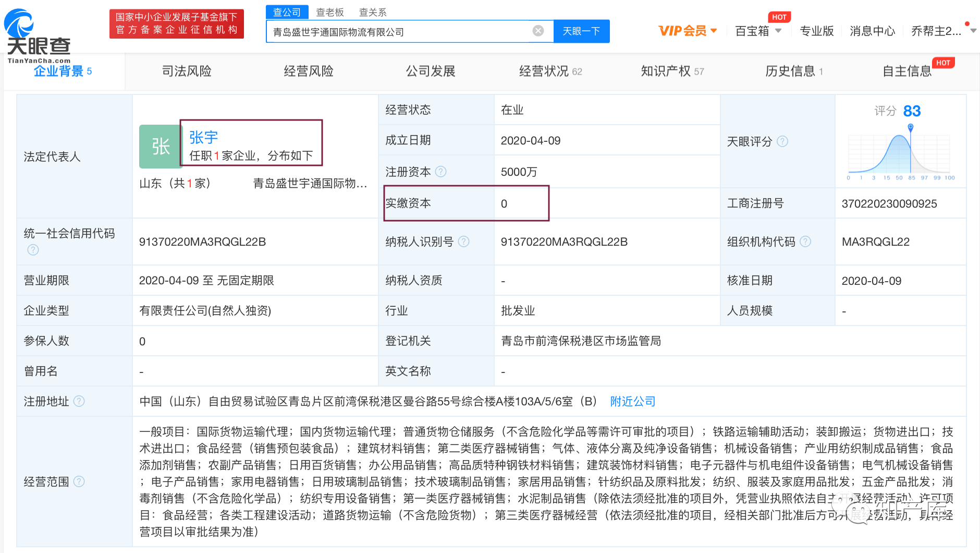This screenshot has width=980, height=553.
Task: Click help icon next to 天眼评分
Action: [782, 141]
